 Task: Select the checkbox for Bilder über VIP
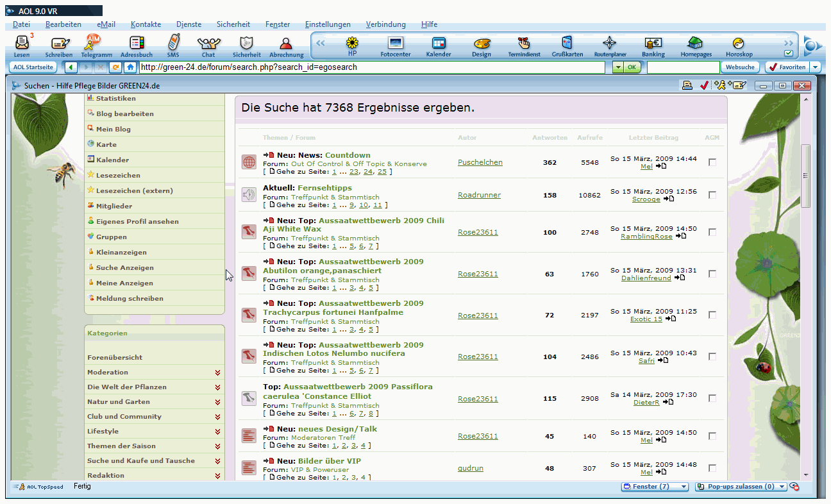712,468
